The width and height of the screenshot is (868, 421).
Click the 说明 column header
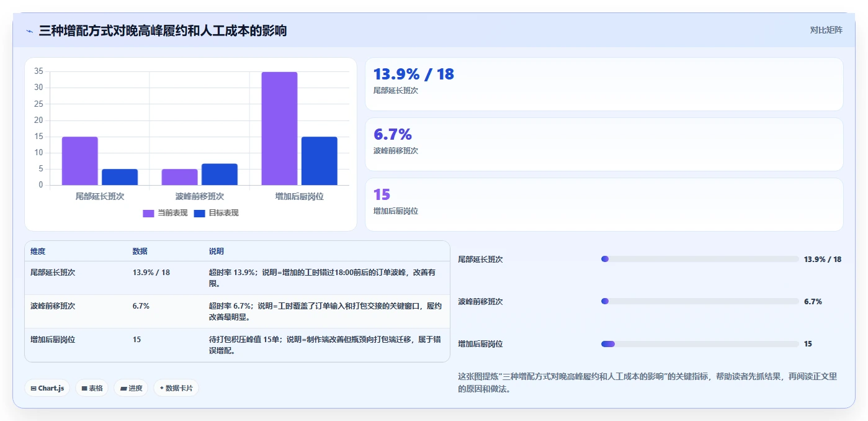coord(217,251)
